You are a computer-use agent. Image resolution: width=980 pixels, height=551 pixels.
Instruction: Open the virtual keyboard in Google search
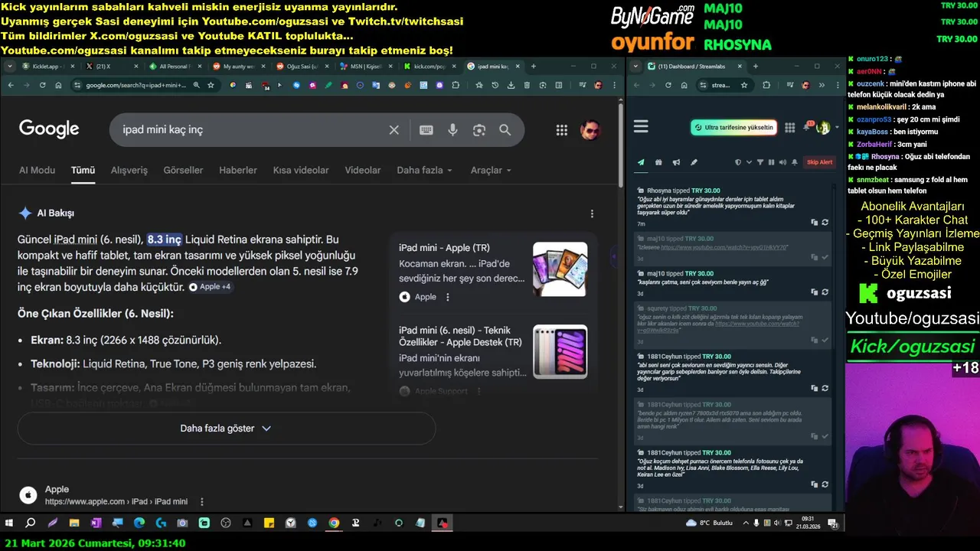[x=426, y=130]
